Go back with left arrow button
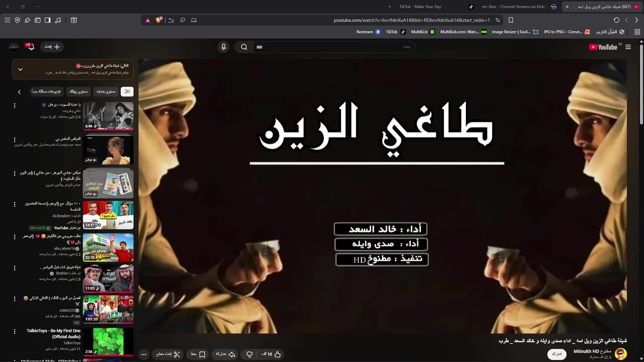Image resolution: width=644 pixels, height=362 pixels. point(626,20)
